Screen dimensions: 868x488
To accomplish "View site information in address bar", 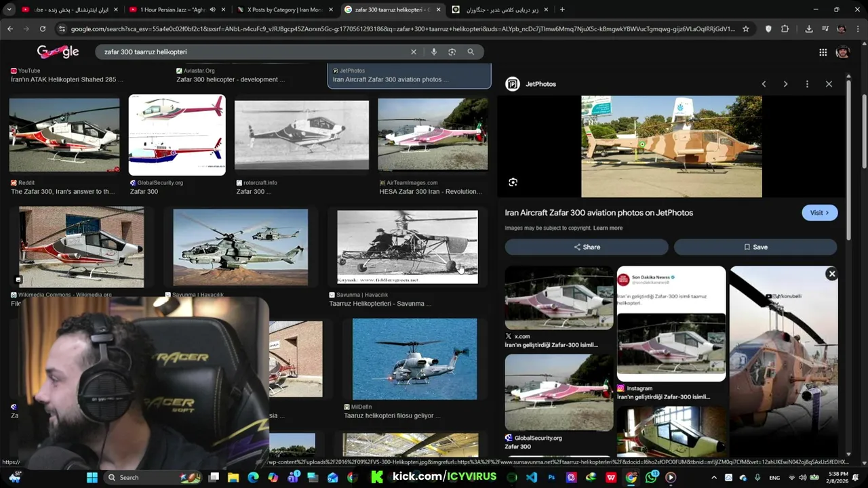I will (x=62, y=29).
